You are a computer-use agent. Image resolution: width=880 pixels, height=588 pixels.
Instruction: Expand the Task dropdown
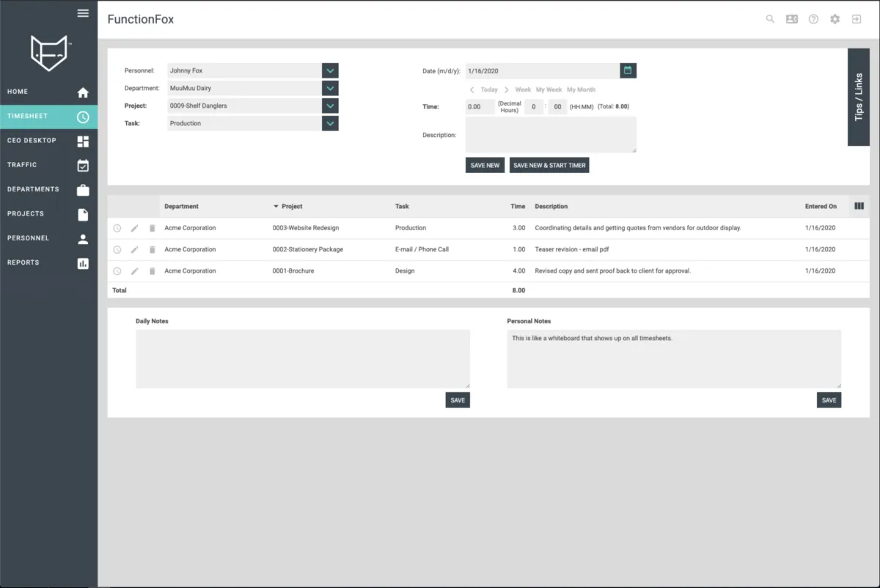point(330,123)
